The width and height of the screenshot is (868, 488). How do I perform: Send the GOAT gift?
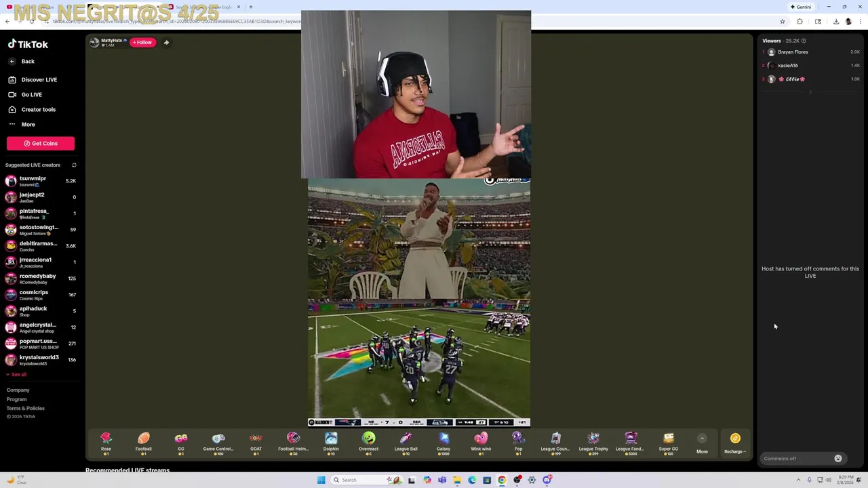(x=256, y=443)
